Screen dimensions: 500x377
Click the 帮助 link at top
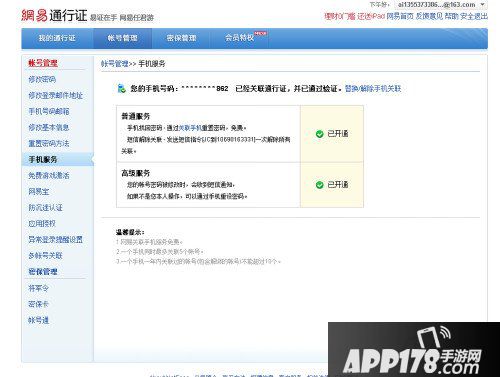[x=451, y=16]
